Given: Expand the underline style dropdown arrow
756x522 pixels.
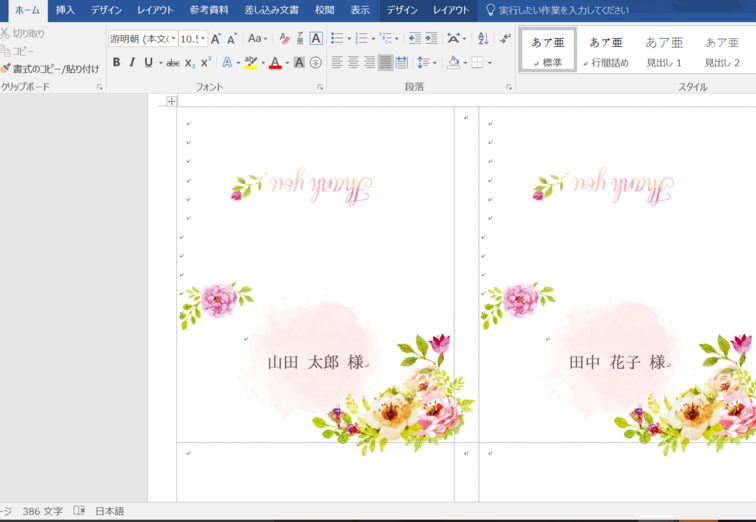Looking at the screenshot, I should (161, 63).
